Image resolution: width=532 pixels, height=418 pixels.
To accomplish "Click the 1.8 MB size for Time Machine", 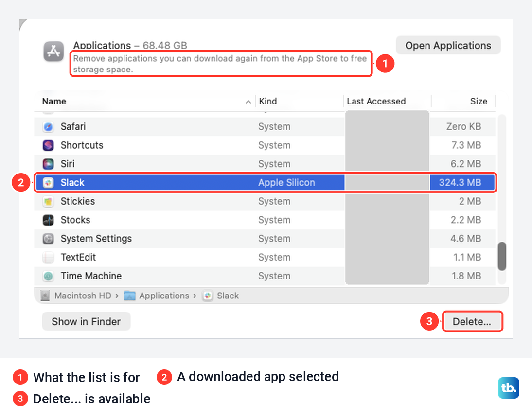I will point(466,276).
